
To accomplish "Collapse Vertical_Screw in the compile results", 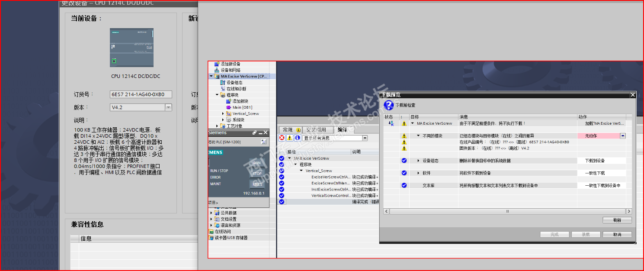I will tap(302, 171).
